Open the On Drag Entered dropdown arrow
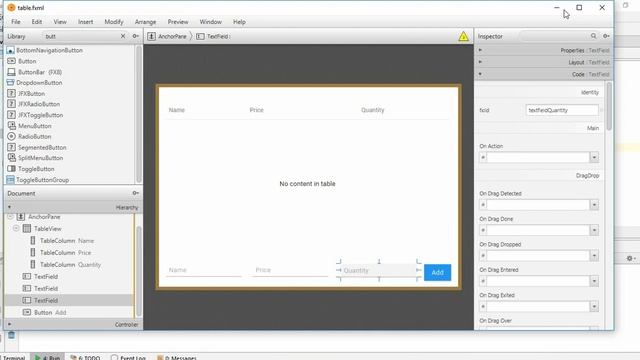 click(594, 281)
